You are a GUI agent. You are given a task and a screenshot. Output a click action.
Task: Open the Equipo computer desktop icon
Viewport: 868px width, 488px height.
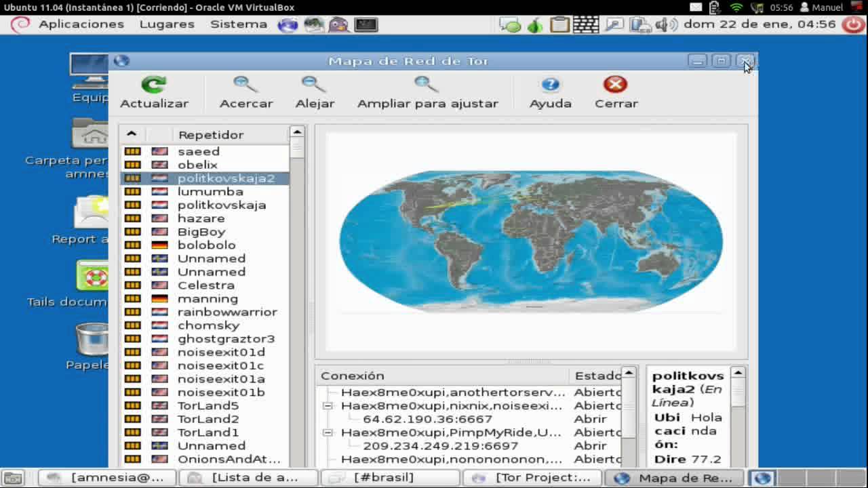tap(90, 71)
